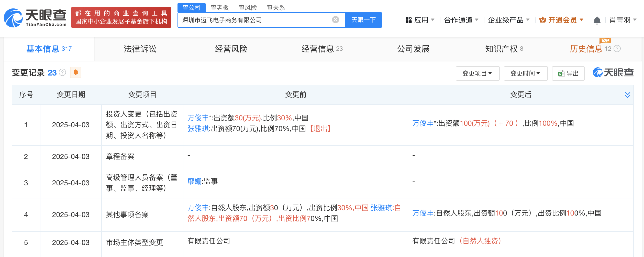Click the help question mark beside 变更记录 23
Image resolution: width=644 pixels, height=257 pixels.
point(62,73)
